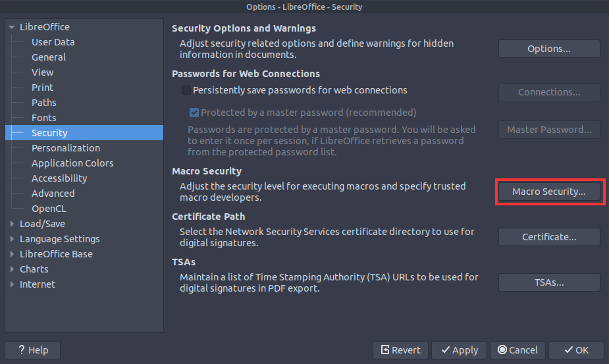609x364 pixels.
Task: Click the Revert button
Action: 400,350
